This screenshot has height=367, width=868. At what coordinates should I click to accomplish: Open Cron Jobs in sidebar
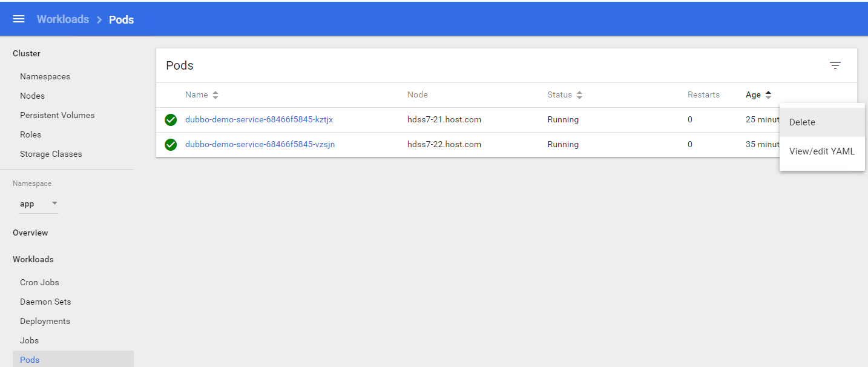[x=39, y=283]
